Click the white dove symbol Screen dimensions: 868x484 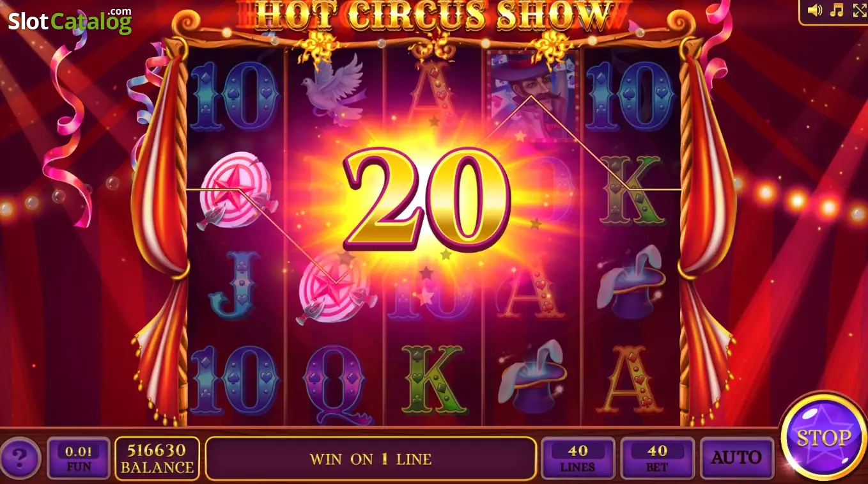point(334,89)
